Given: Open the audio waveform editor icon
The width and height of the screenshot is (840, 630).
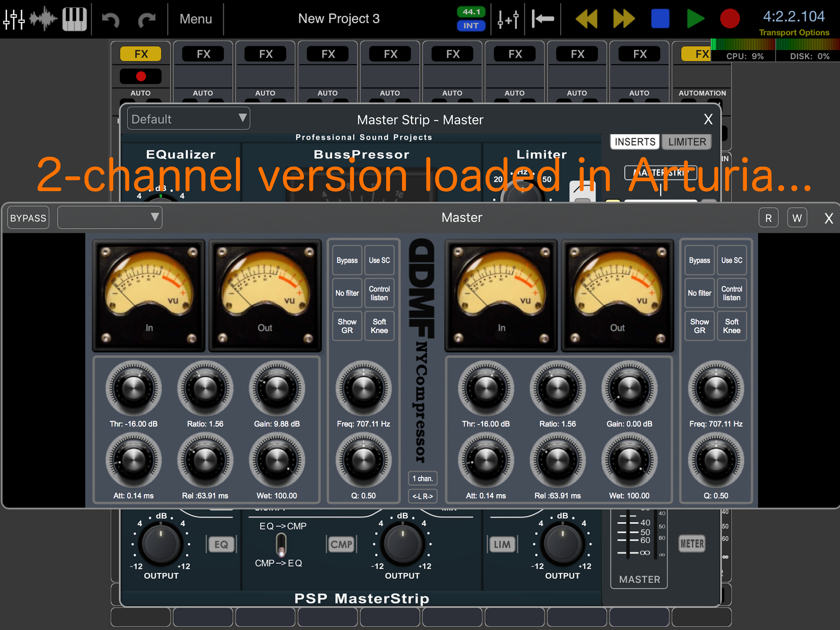Looking at the screenshot, I should [44, 19].
